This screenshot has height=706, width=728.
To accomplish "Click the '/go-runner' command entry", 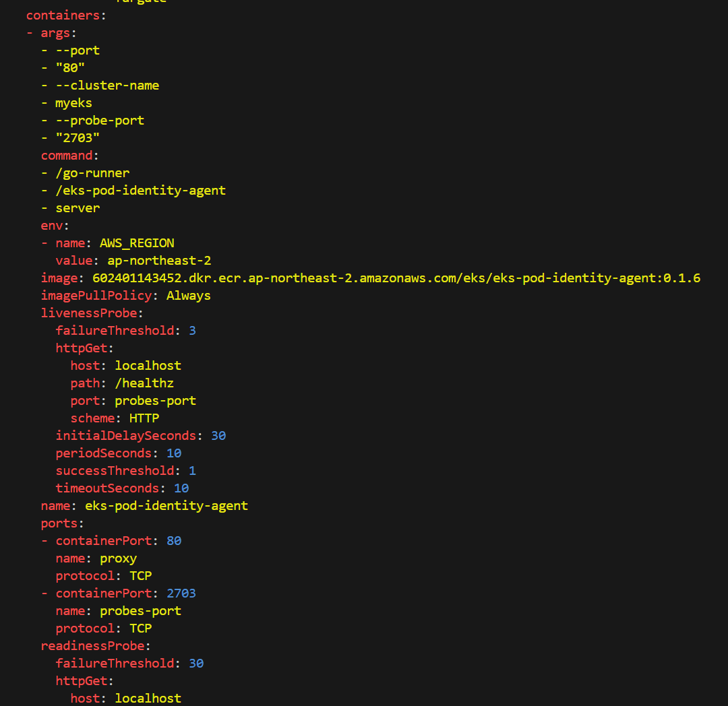I will [92, 173].
